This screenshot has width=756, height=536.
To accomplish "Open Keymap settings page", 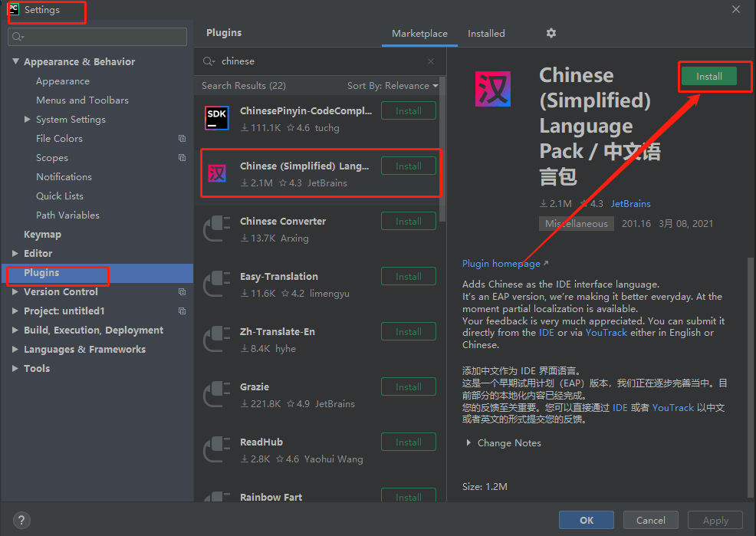I will [x=42, y=234].
